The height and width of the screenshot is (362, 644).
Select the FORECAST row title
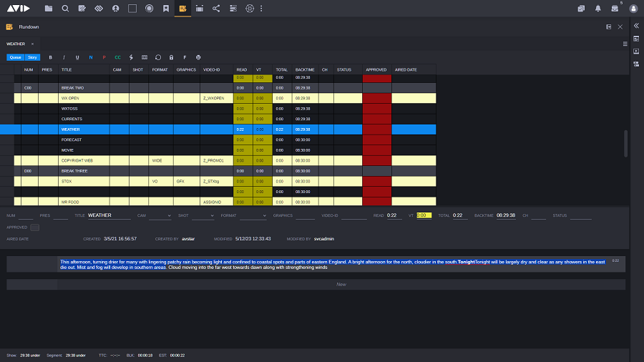72,140
